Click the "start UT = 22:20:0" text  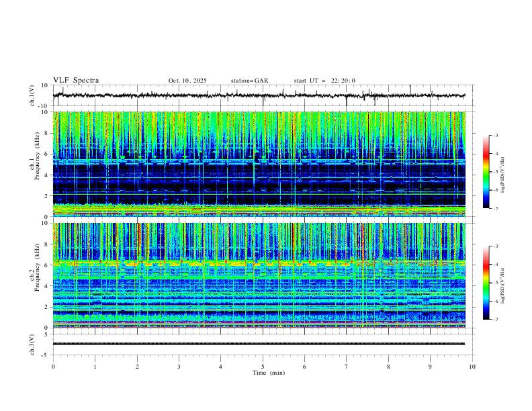point(324,81)
